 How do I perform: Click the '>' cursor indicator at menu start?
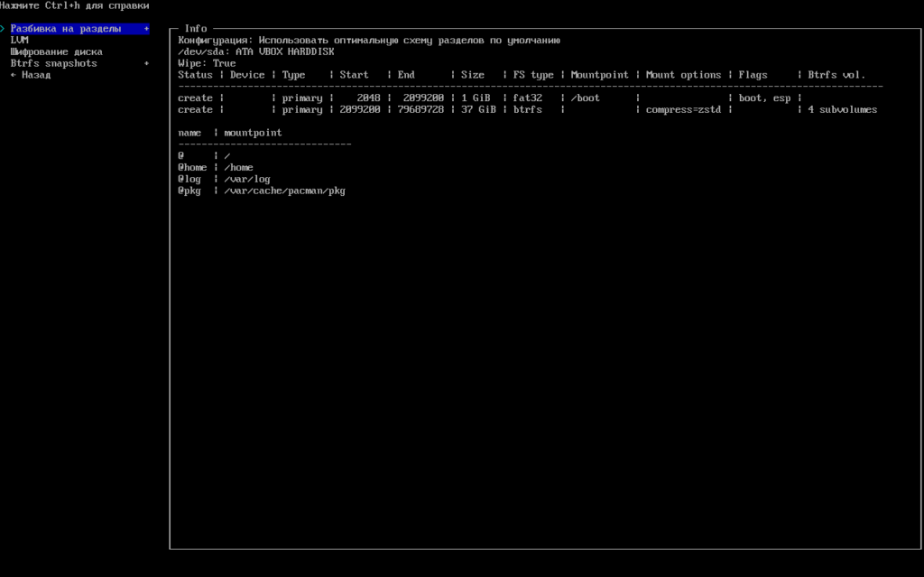point(3,29)
